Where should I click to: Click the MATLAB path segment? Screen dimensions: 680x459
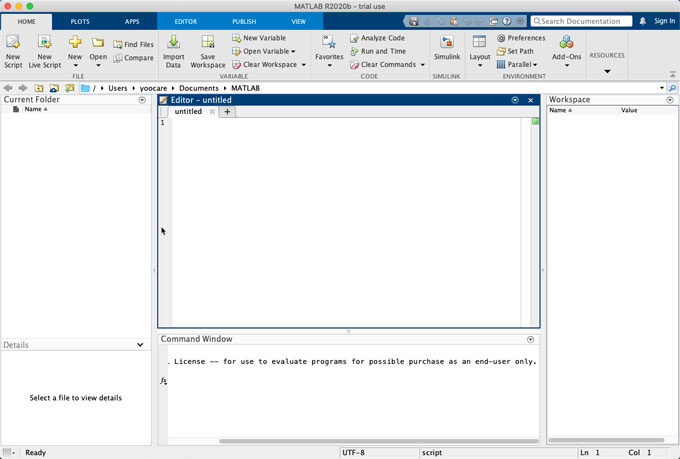tap(245, 88)
